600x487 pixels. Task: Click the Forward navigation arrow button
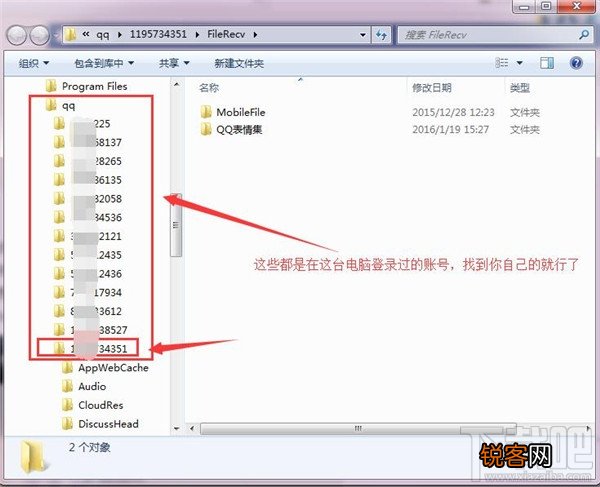39,36
